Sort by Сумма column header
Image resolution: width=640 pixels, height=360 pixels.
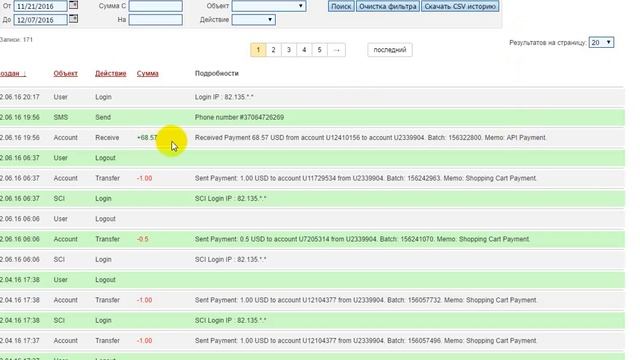147,73
